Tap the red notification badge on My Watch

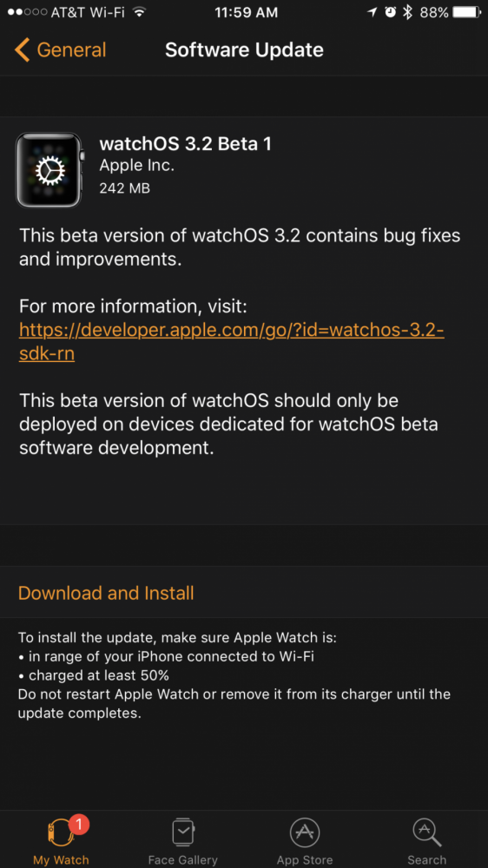[x=79, y=825]
